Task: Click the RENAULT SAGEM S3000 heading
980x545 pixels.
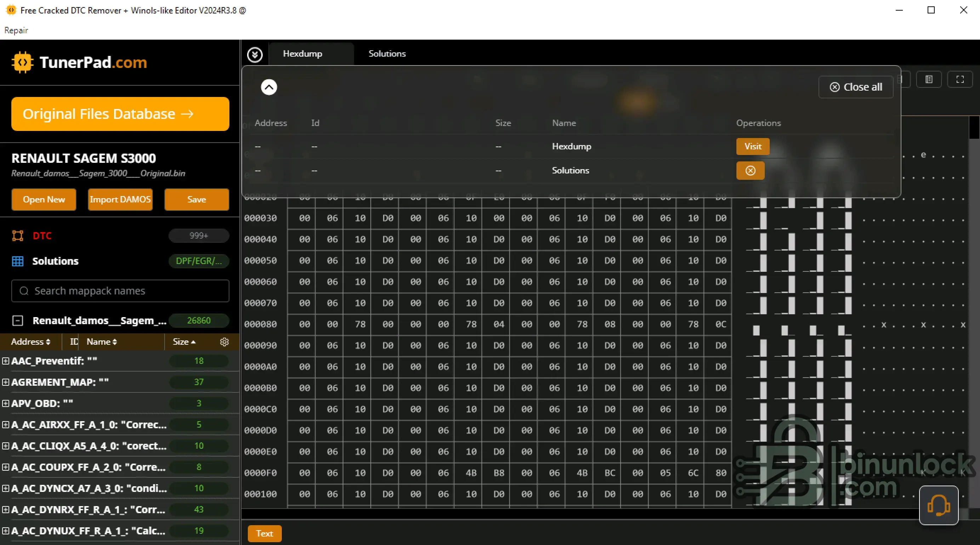Action: (x=84, y=158)
